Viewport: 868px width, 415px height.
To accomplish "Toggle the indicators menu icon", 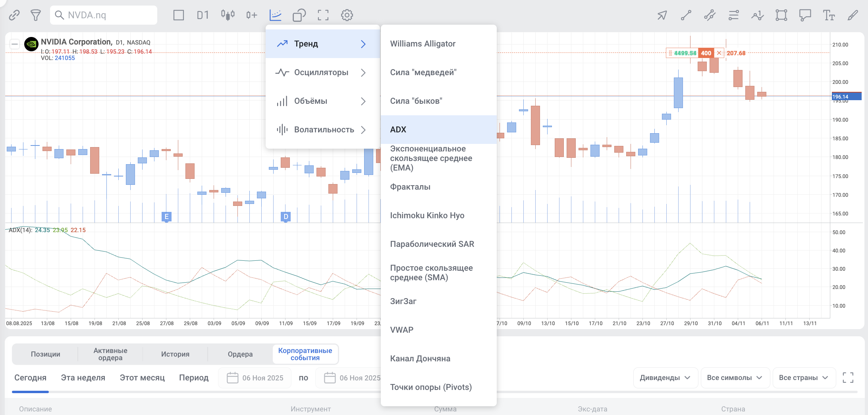I will point(276,15).
